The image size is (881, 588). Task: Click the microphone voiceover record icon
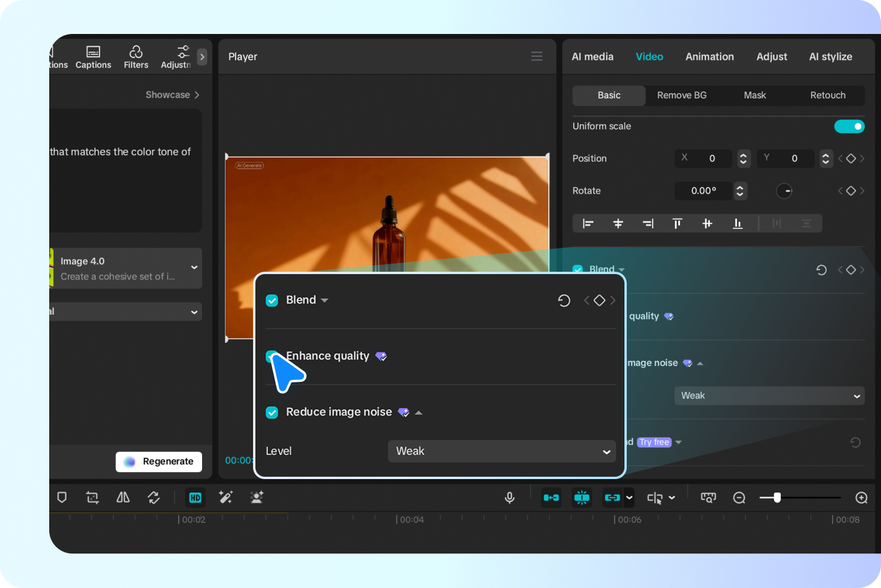(510, 498)
